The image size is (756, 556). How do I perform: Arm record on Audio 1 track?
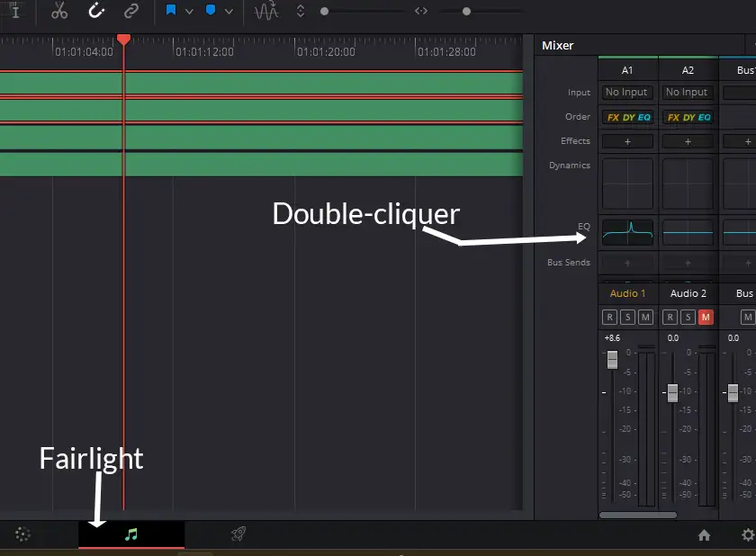(609, 317)
